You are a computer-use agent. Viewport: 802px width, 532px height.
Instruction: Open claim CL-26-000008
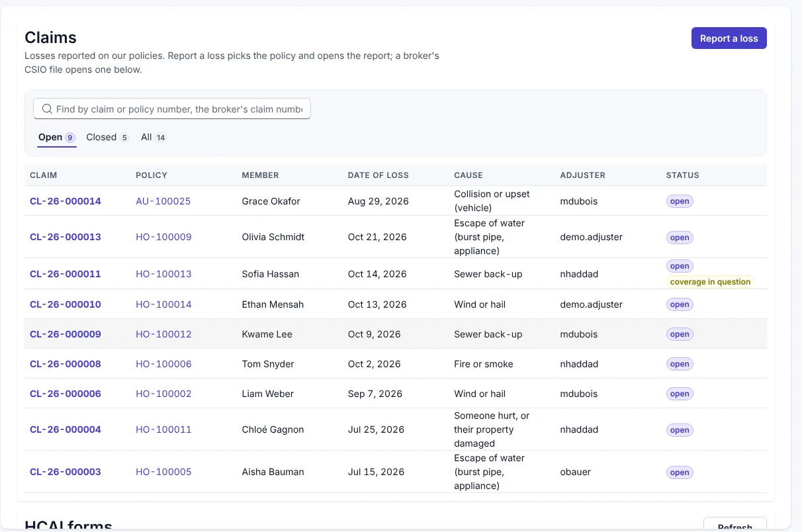tap(66, 364)
